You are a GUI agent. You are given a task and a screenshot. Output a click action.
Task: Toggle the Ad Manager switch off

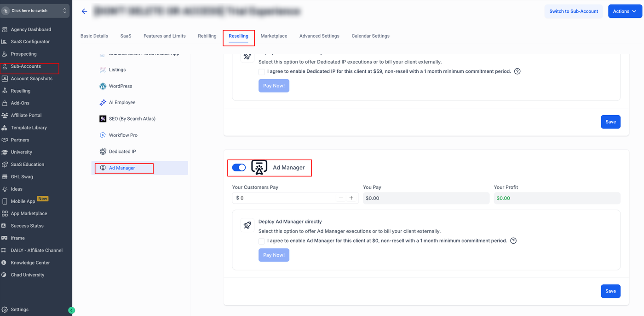(x=239, y=168)
